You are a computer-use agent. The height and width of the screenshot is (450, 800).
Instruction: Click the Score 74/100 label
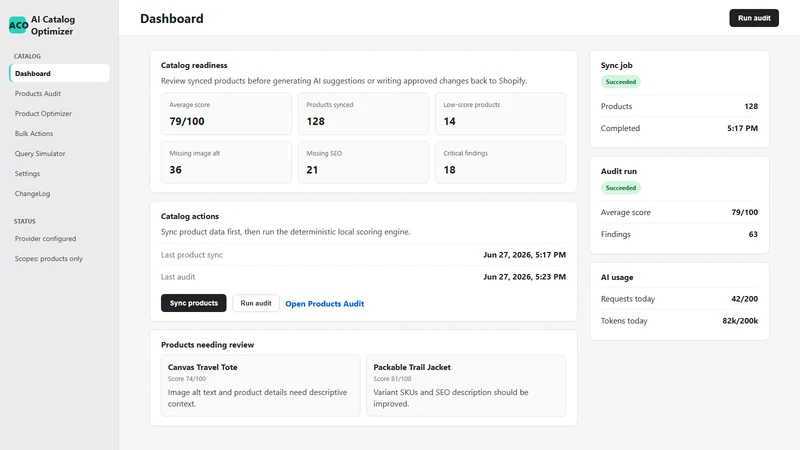pyautogui.click(x=187, y=379)
